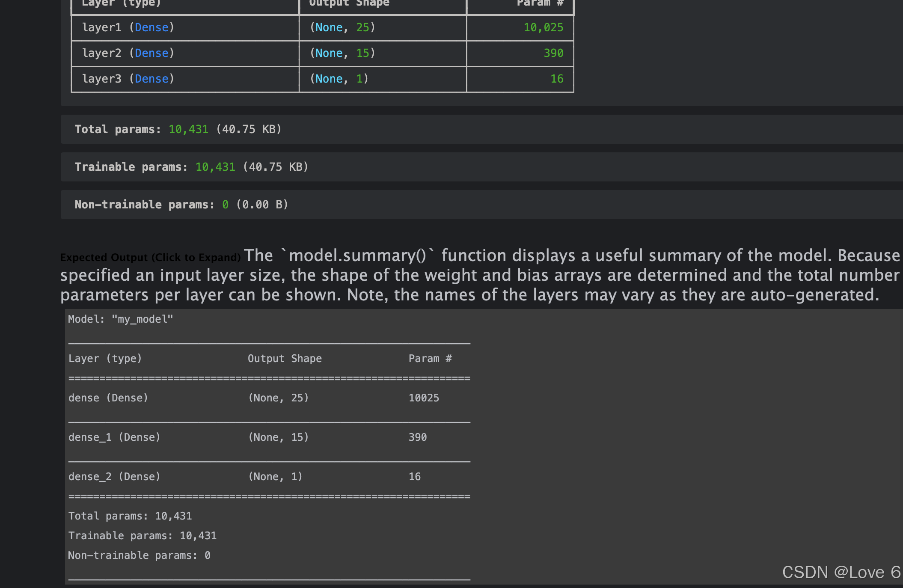The height and width of the screenshot is (588, 903).
Task: Select 'layer3 (Dense)' table cell
Action: click(x=185, y=79)
